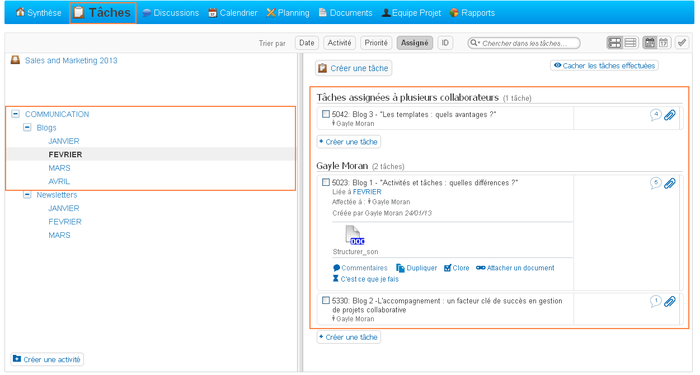Collapse the Newsletters folder

pos(27,195)
